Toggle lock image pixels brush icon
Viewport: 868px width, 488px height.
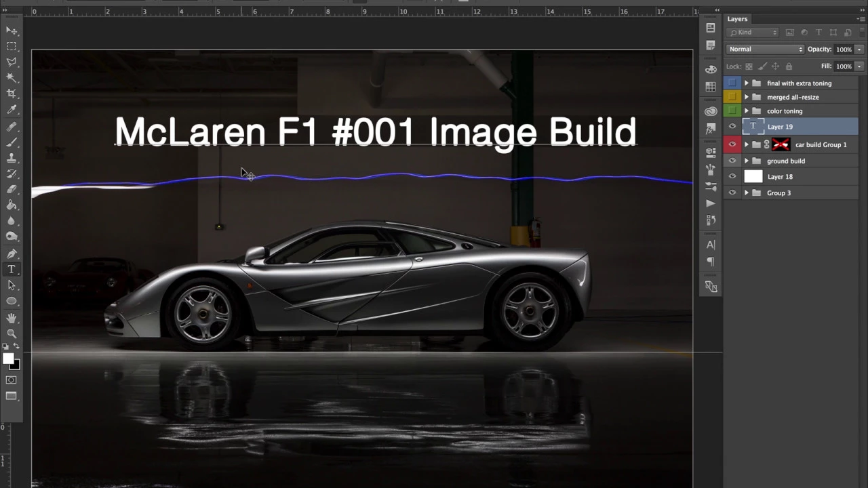(762, 66)
